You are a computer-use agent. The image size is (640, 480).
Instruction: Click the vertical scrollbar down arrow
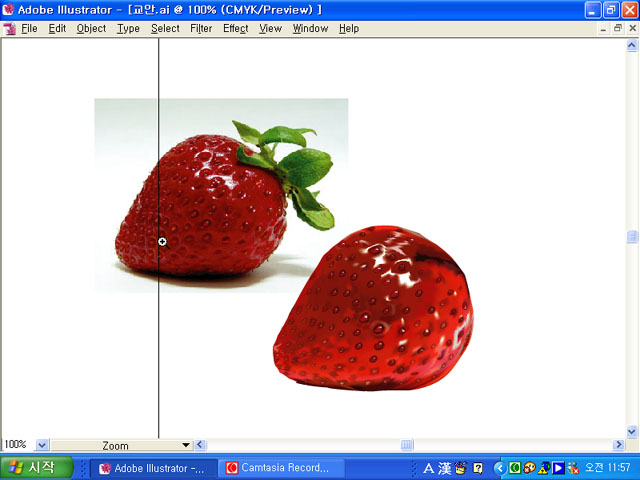tap(632, 431)
